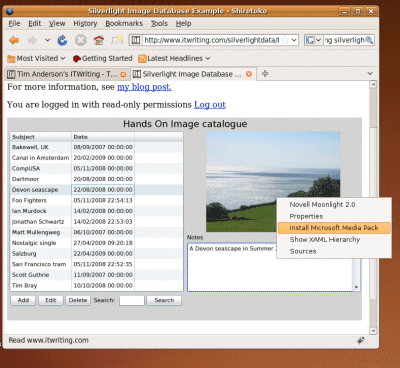Click the Log out link

coord(210,105)
